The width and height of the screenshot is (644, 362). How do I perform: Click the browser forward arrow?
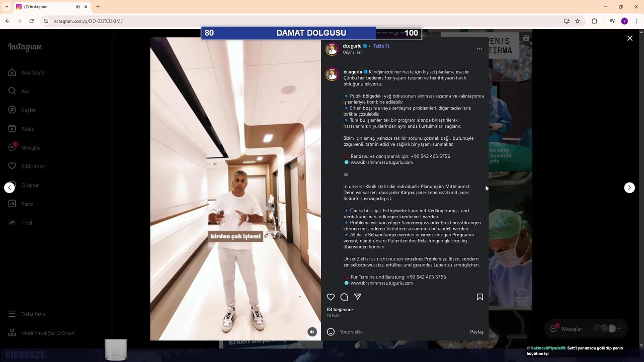[x=20, y=21]
